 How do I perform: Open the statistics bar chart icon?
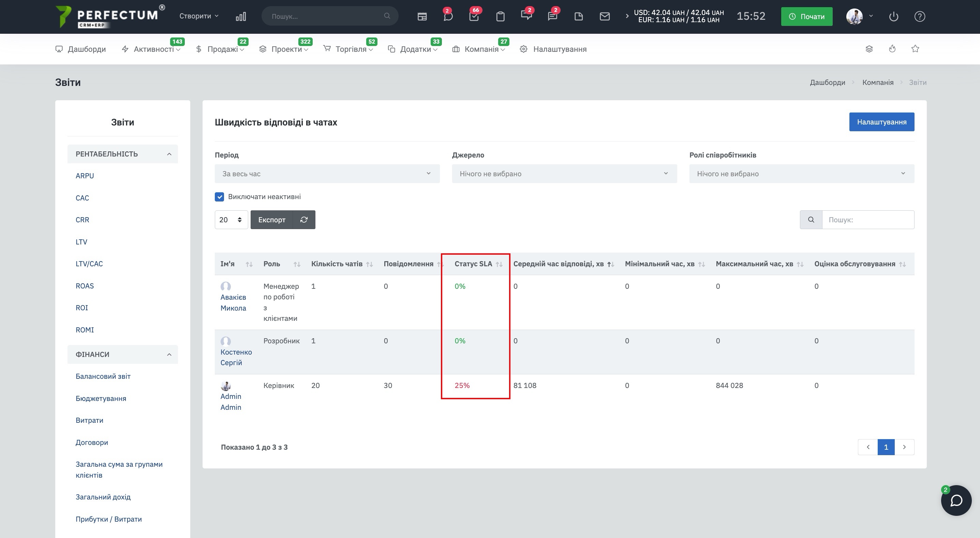coord(241,16)
